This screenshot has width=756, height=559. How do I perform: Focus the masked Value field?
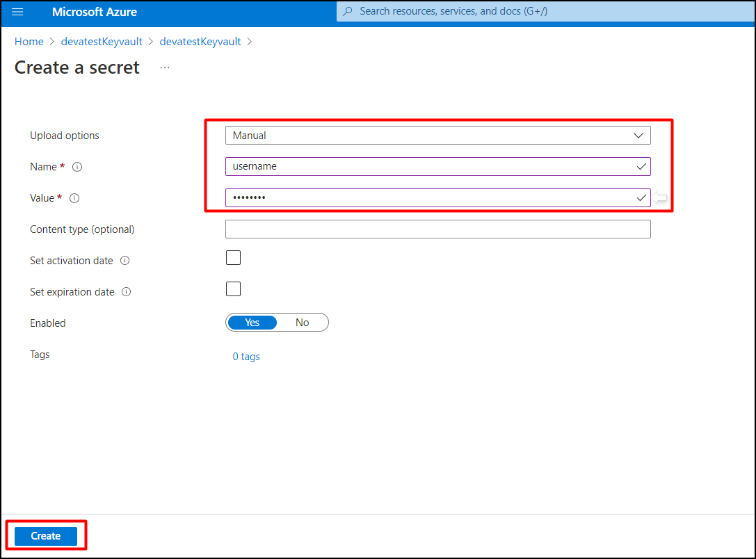click(437, 198)
